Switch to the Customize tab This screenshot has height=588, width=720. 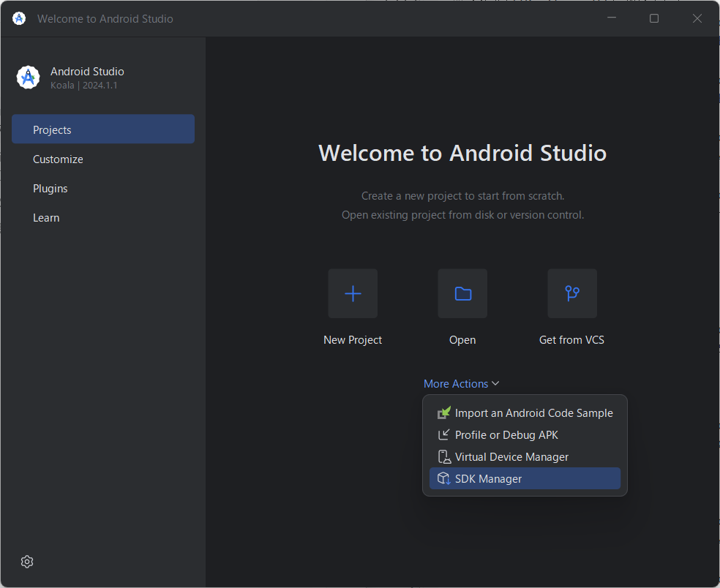click(58, 159)
